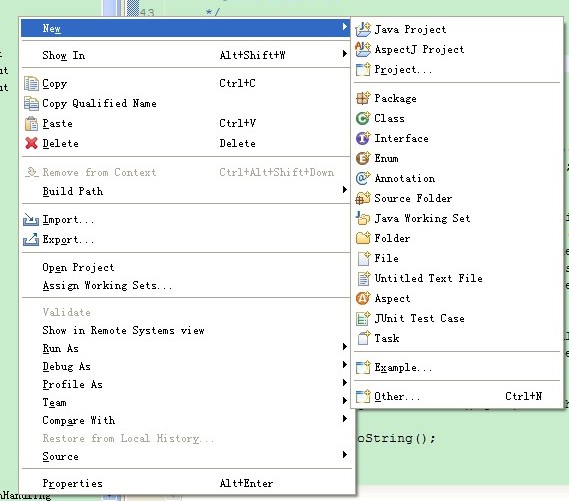Select the Annotation icon
This screenshot has width=569, height=501.
tap(363, 178)
